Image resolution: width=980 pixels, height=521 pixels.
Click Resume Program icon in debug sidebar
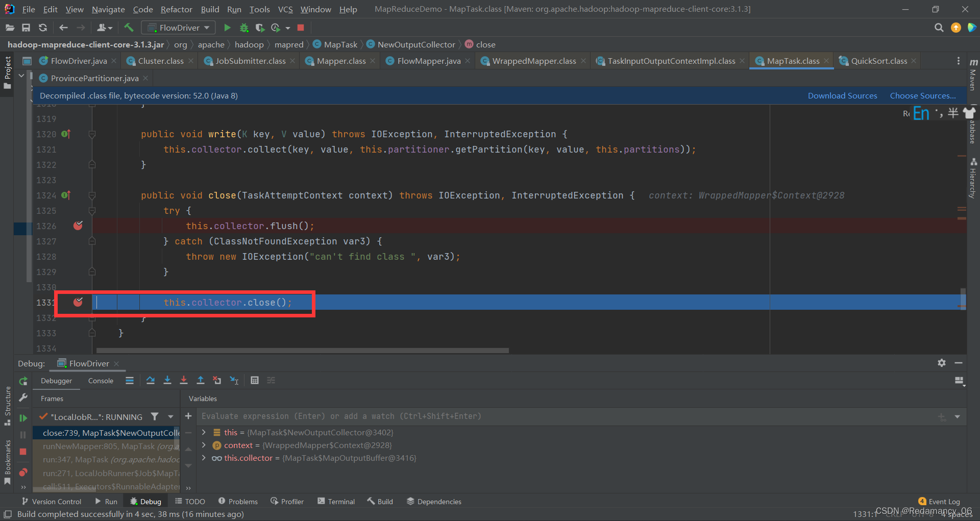point(23,418)
